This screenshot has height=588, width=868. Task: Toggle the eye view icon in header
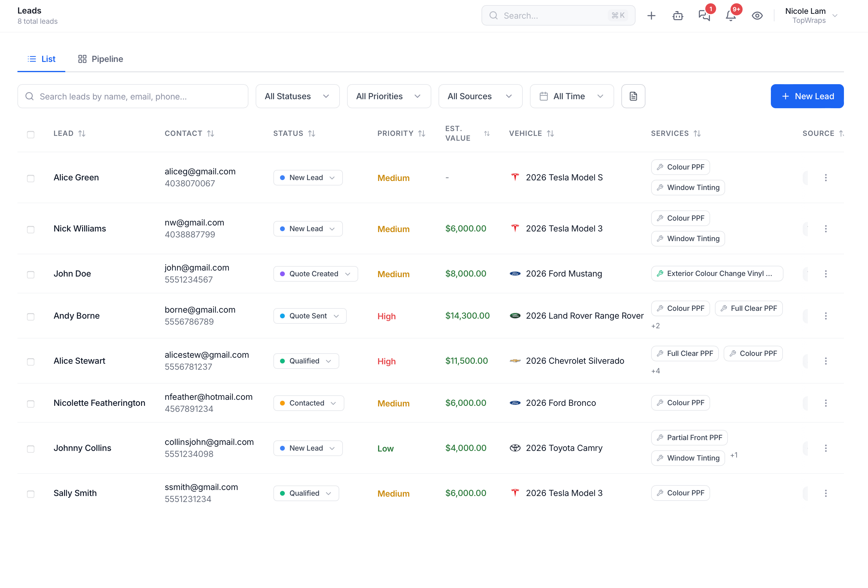point(757,16)
